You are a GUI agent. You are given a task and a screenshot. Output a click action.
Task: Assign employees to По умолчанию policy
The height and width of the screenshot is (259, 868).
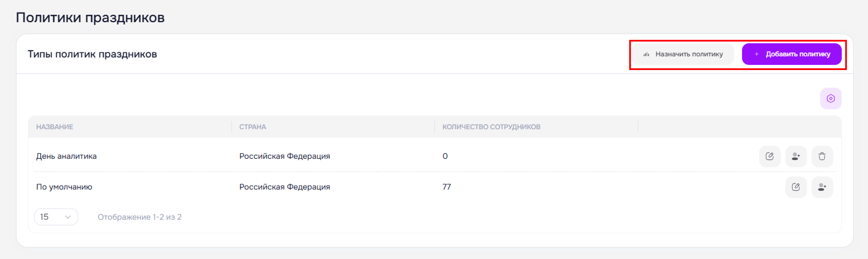[822, 187]
